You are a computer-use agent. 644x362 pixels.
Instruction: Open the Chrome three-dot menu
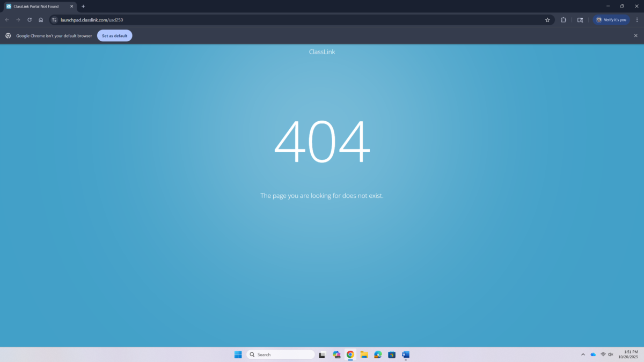636,20
